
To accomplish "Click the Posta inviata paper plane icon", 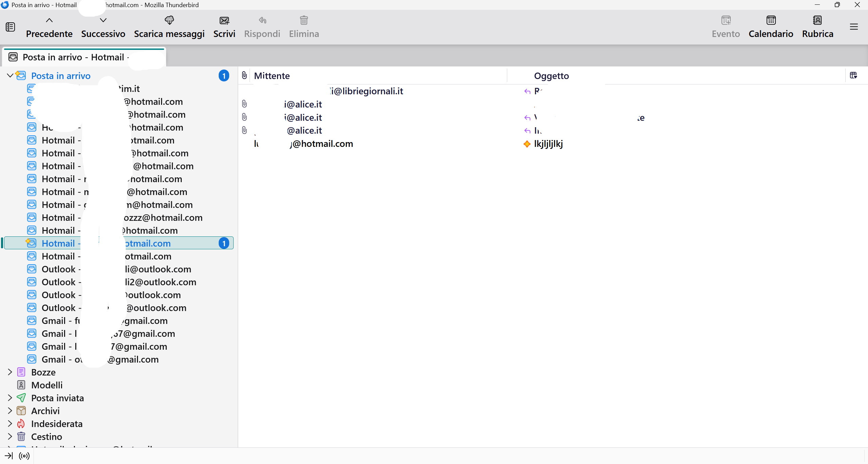I will 21,398.
